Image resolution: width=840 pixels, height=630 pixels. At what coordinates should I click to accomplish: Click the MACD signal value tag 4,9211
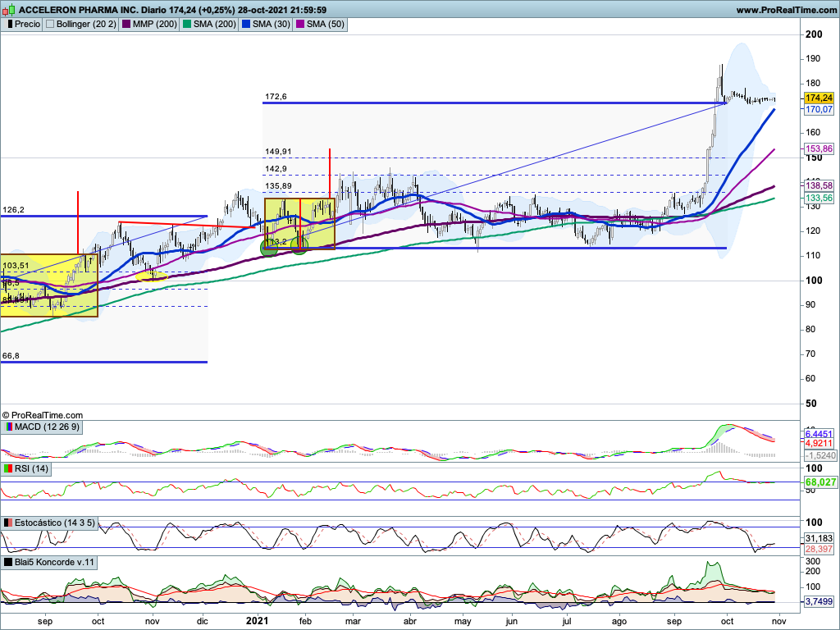point(819,443)
